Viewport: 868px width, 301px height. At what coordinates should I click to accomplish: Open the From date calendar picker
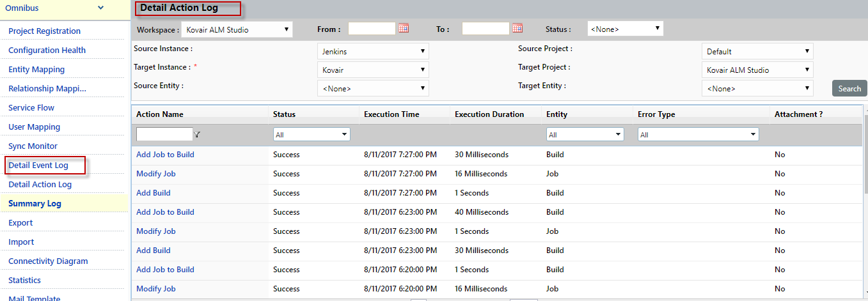[404, 28]
